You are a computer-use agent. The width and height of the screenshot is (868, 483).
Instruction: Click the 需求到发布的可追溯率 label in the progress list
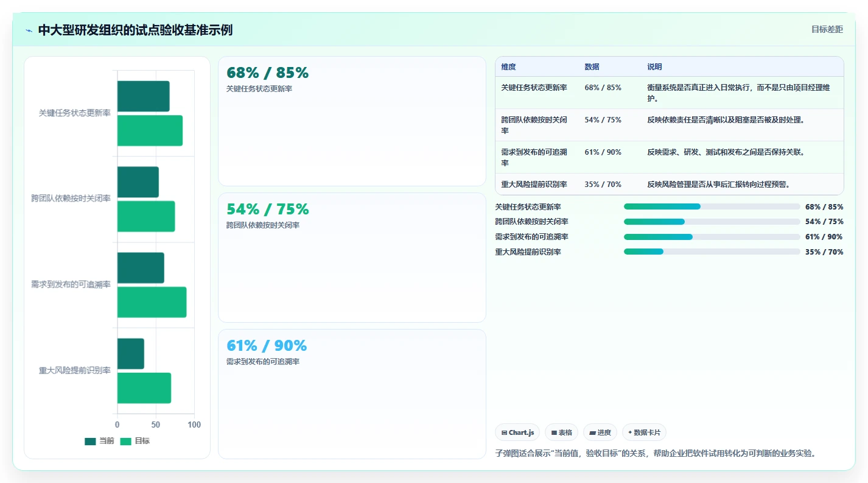point(532,237)
